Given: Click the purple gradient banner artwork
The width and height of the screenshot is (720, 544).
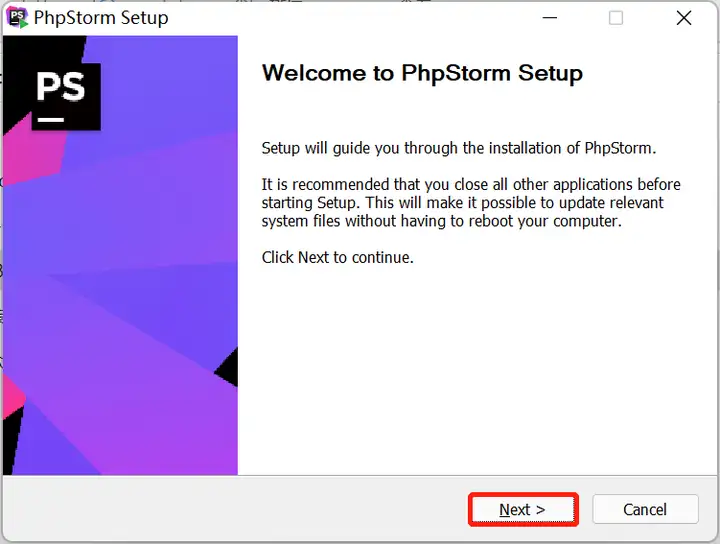Looking at the screenshot, I should pyautogui.click(x=120, y=255).
